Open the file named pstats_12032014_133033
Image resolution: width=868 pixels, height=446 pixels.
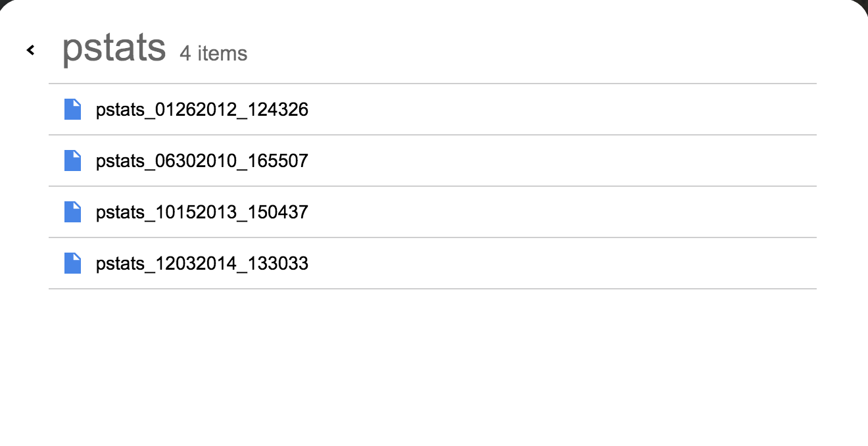coord(202,263)
